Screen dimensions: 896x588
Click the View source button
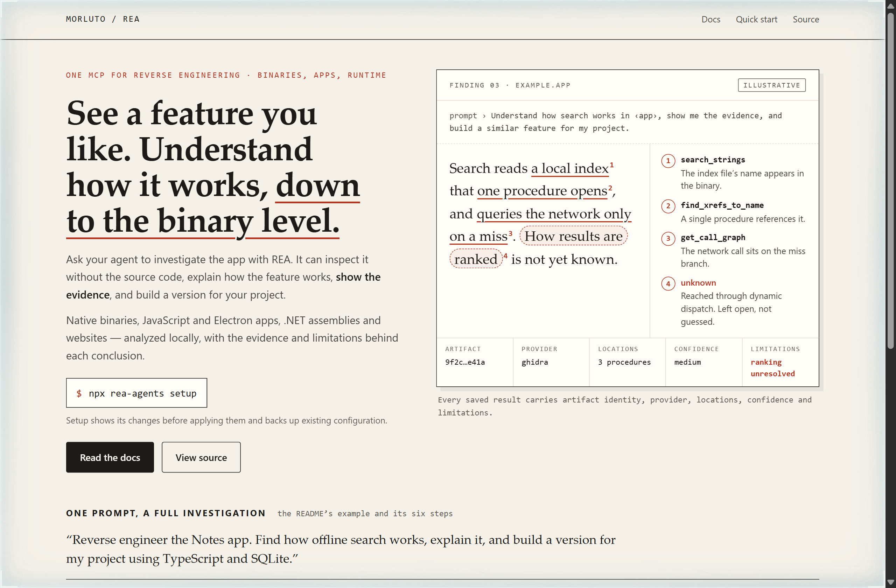pyautogui.click(x=201, y=457)
